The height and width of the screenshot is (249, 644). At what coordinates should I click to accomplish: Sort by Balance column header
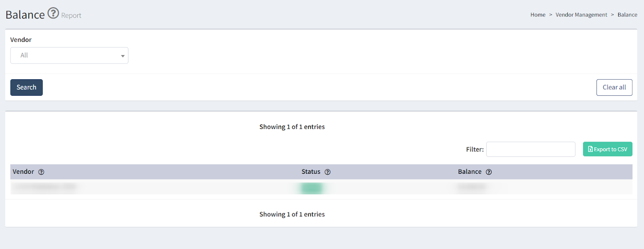tap(470, 172)
